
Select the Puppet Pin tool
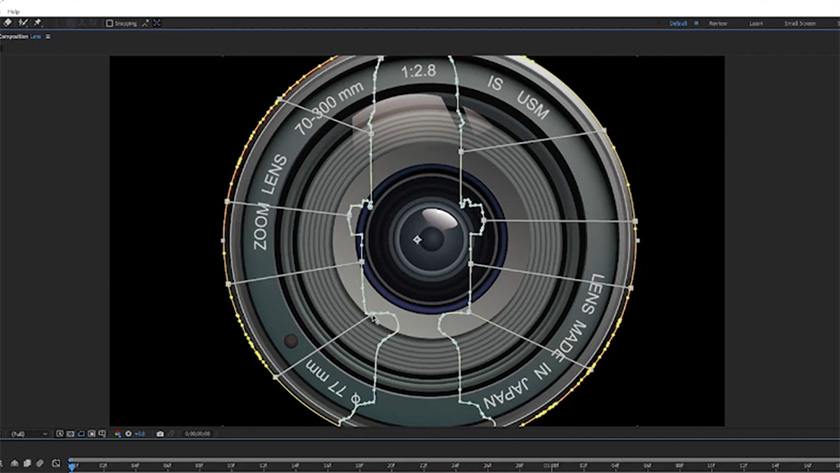38,23
